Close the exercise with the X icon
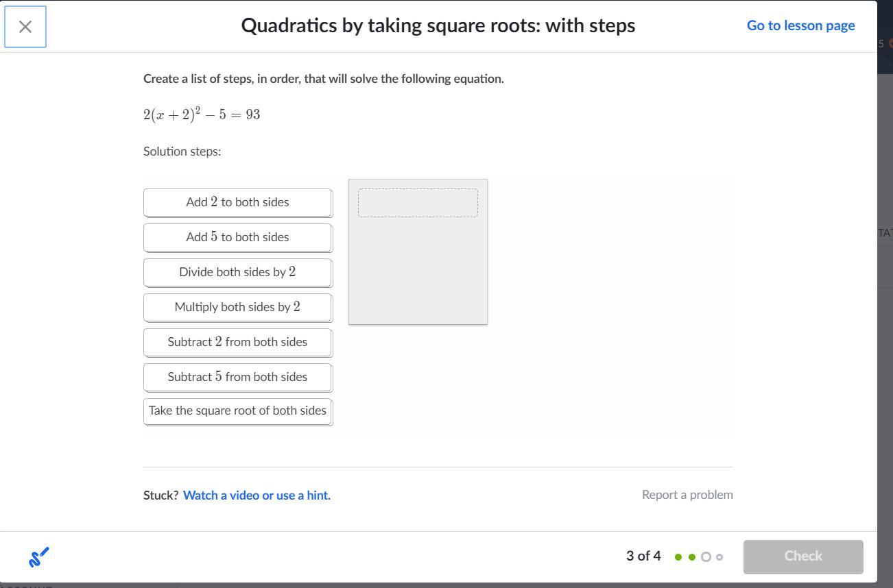 point(25,27)
